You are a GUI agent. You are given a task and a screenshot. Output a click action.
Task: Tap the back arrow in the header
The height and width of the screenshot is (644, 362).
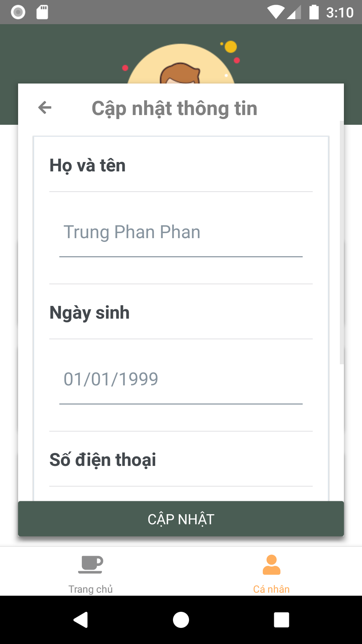click(x=45, y=108)
